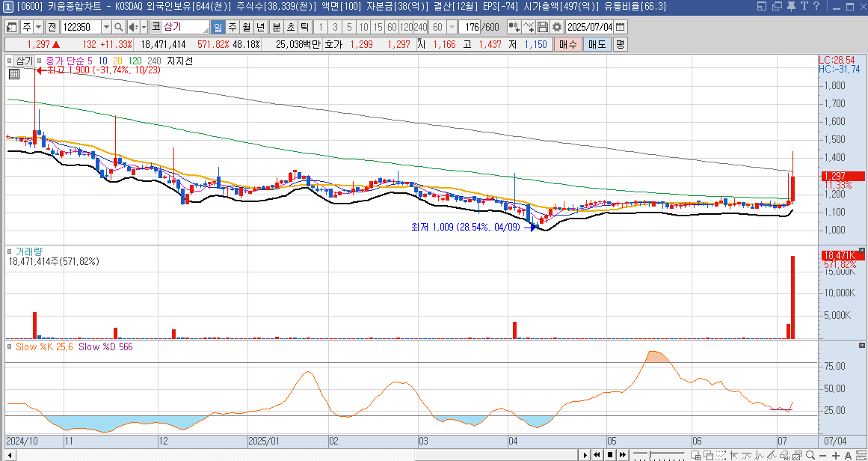Switch to tick 틱 chart
Viewport: 868px width, 461px height.
305,27
